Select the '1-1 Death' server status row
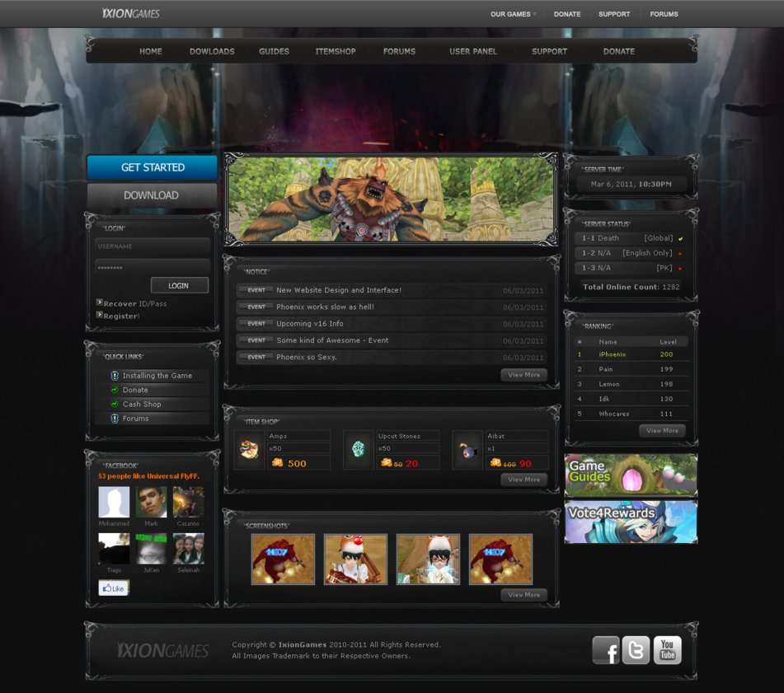This screenshot has height=693, width=784. [630, 238]
